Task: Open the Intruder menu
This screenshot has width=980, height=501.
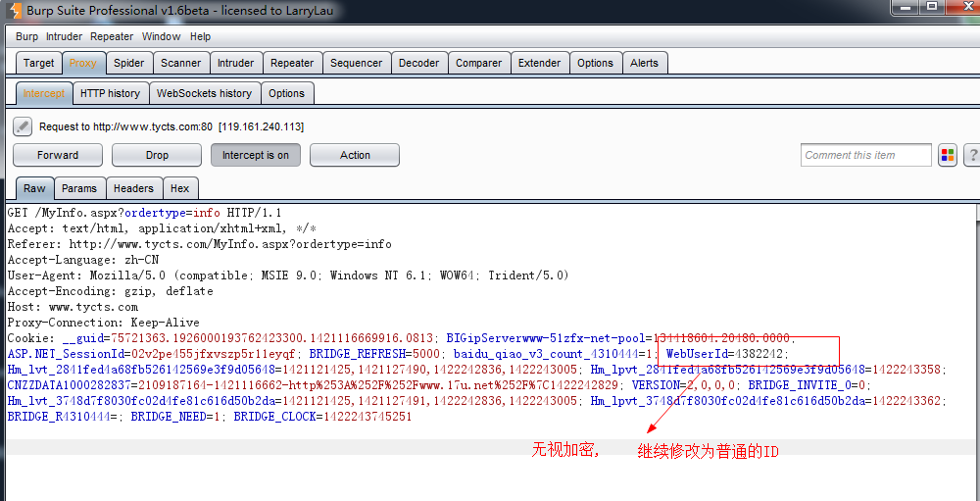Action: [x=65, y=36]
